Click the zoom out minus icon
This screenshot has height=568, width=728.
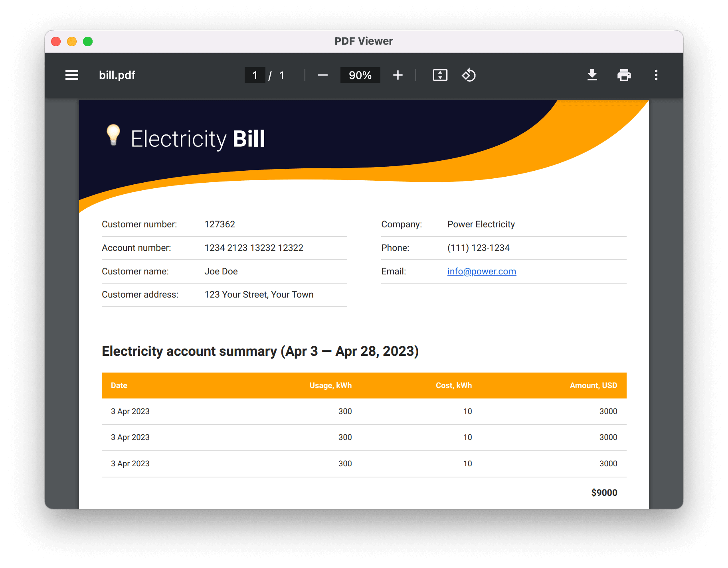coord(323,75)
